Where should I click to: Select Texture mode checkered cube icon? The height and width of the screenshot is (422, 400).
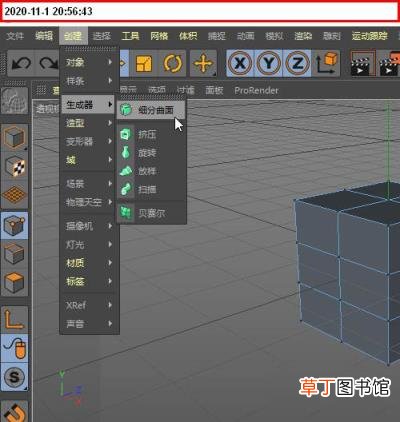tap(14, 166)
